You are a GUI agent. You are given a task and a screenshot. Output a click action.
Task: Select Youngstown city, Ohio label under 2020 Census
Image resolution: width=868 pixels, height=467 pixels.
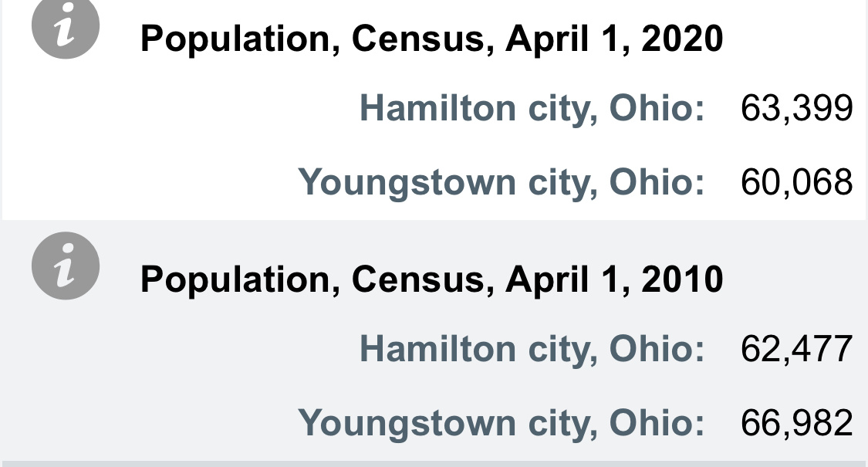point(502,183)
